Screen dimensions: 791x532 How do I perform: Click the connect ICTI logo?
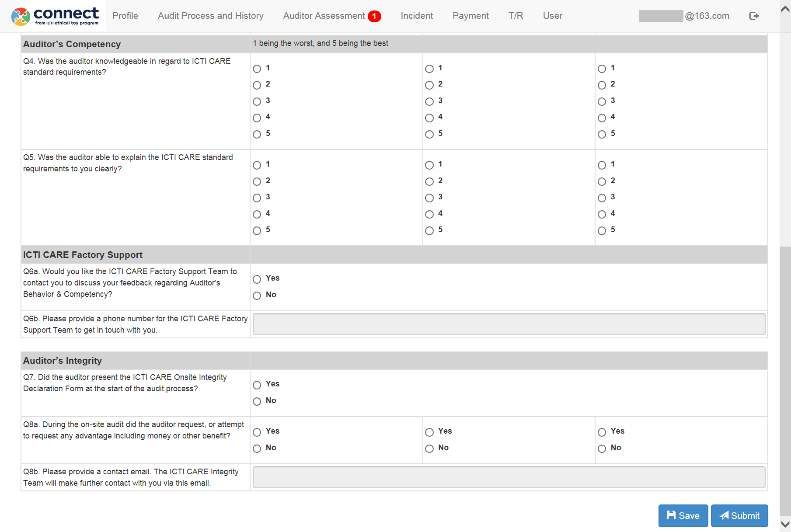[x=55, y=16]
